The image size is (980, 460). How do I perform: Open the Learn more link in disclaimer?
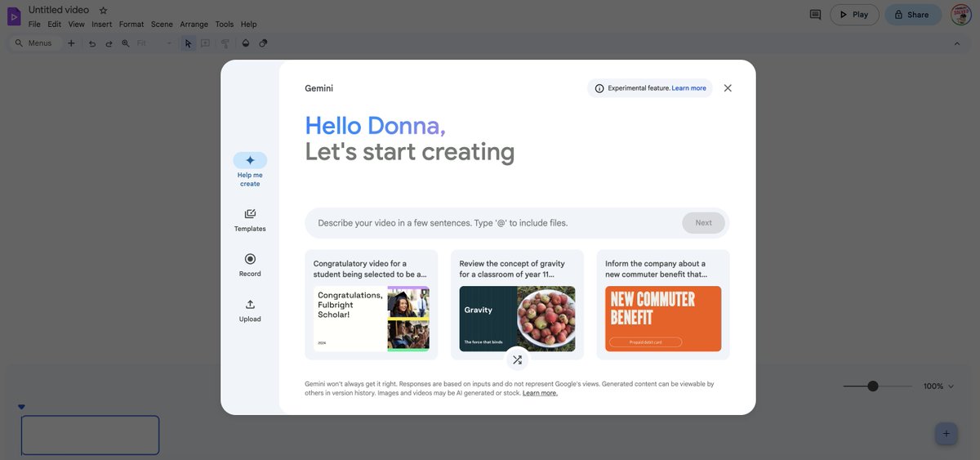coord(540,393)
